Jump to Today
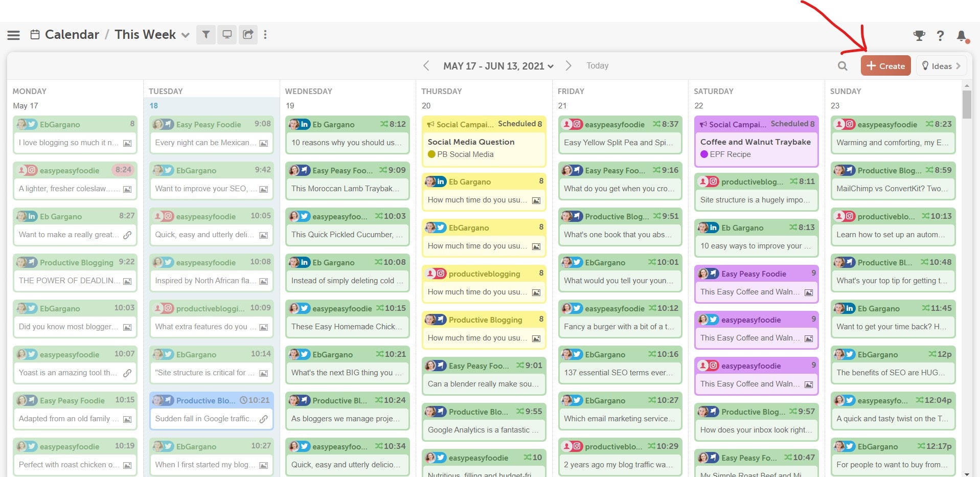Viewport: 980px width, 477px height. click(x=597, y=65)
